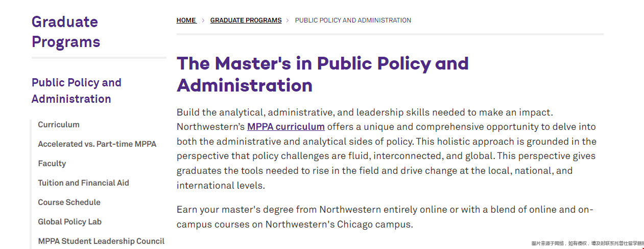Navigate to Global Policy Lab
The height and width of the screenshot is (249, 644).
(x=69, y=222)
